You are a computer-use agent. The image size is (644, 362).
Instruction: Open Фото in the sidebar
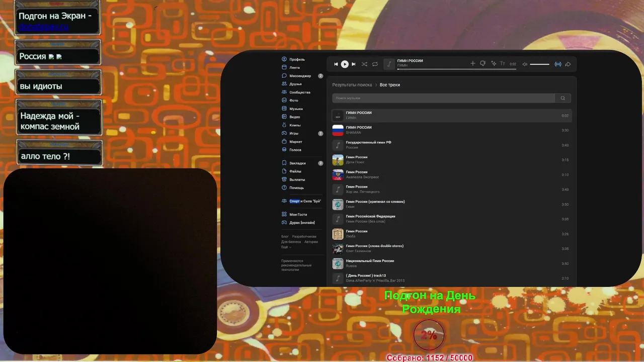(x=294, y=101)
